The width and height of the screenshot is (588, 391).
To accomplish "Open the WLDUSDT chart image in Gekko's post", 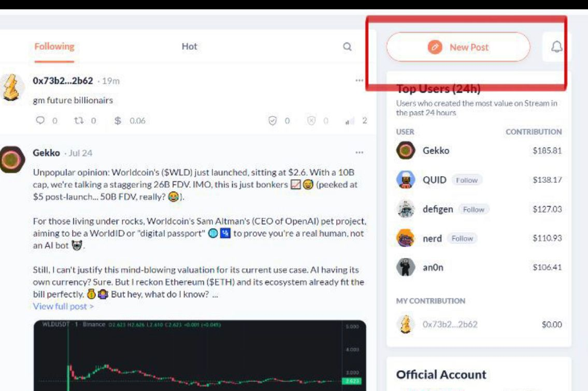I will pos(200,355).
